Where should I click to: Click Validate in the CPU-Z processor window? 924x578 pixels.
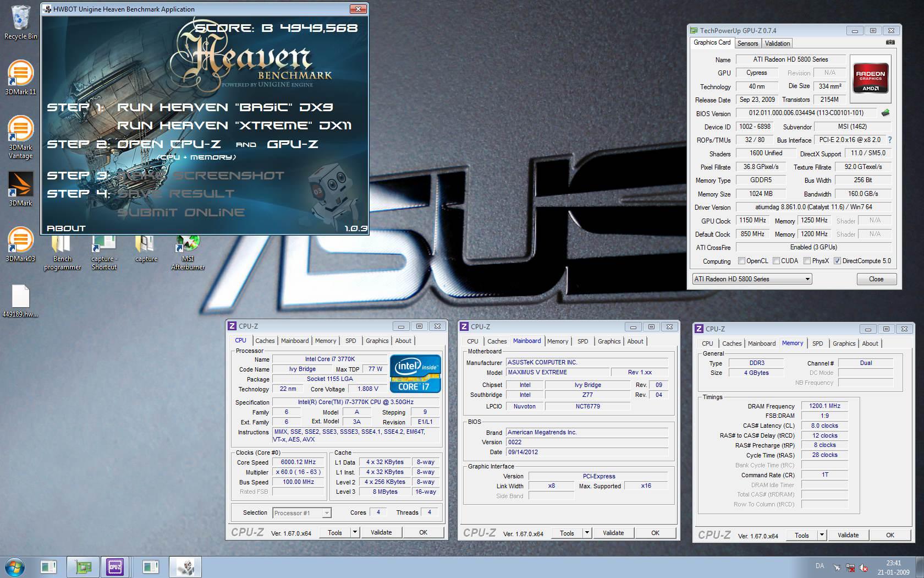click(x=381, y=532)
